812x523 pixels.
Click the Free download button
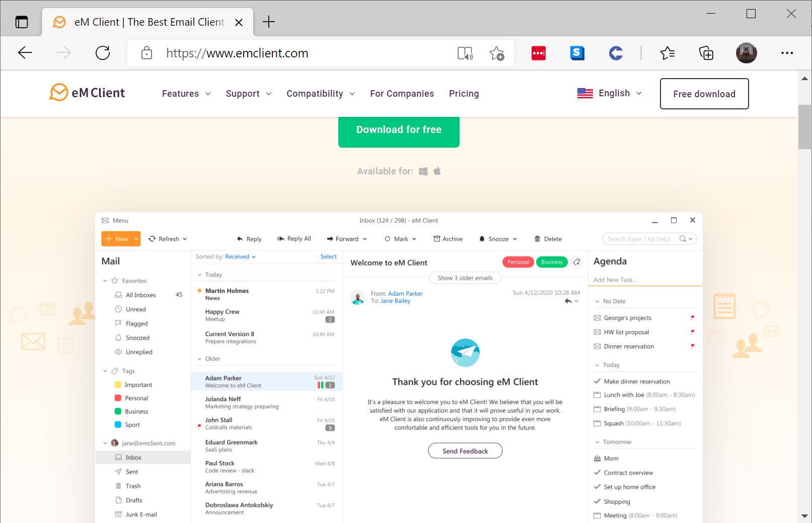pos(704,94)
